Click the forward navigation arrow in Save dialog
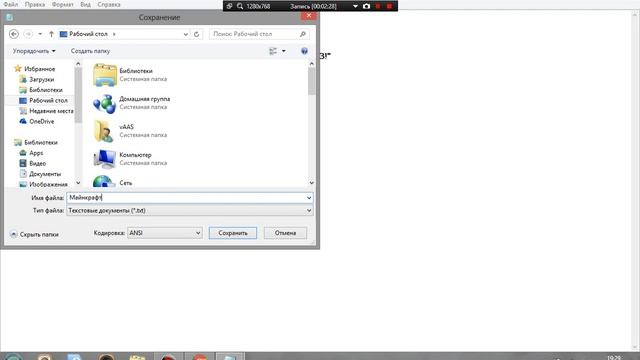This screenshot has height=360, width=640. 28,34
